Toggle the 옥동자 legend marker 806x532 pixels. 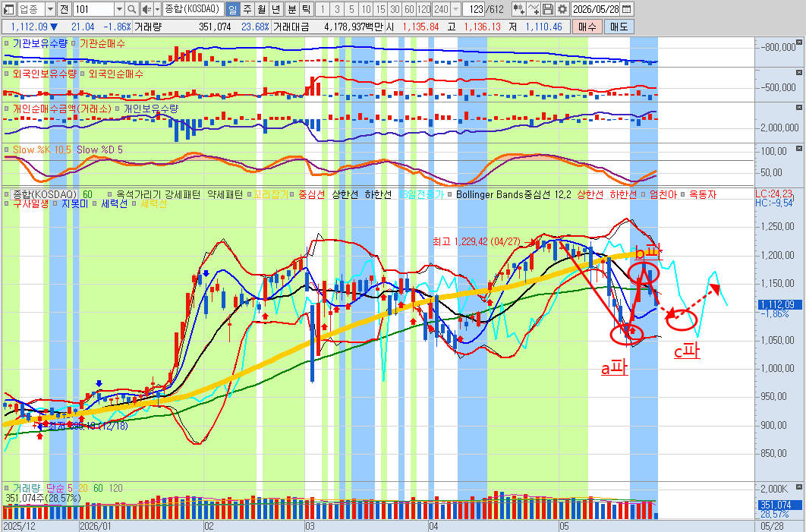coord(683,194)
